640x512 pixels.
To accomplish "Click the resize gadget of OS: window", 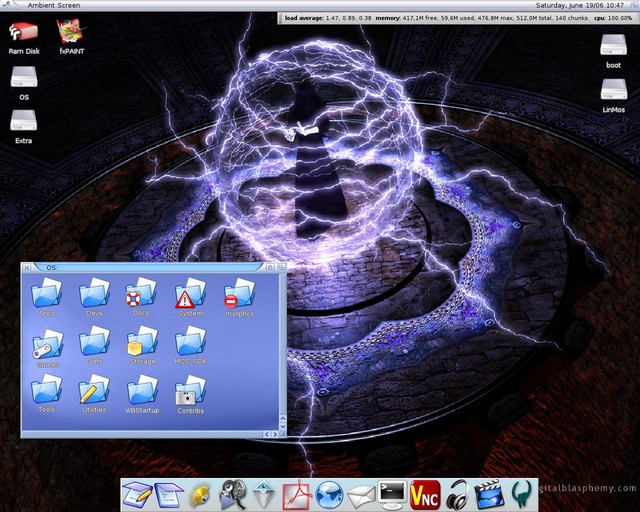I will pos(282,434).
